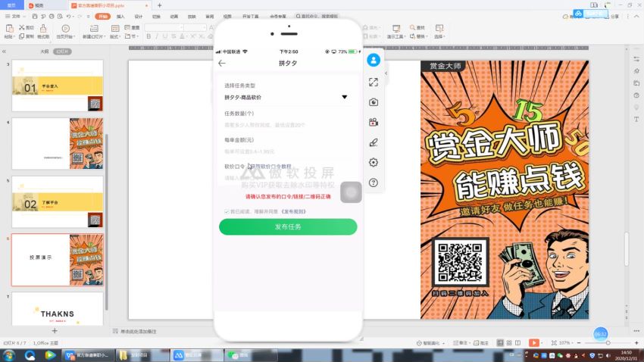644x362 pixels.
Task: Tap the green publish task button
Action: (288, 226)
